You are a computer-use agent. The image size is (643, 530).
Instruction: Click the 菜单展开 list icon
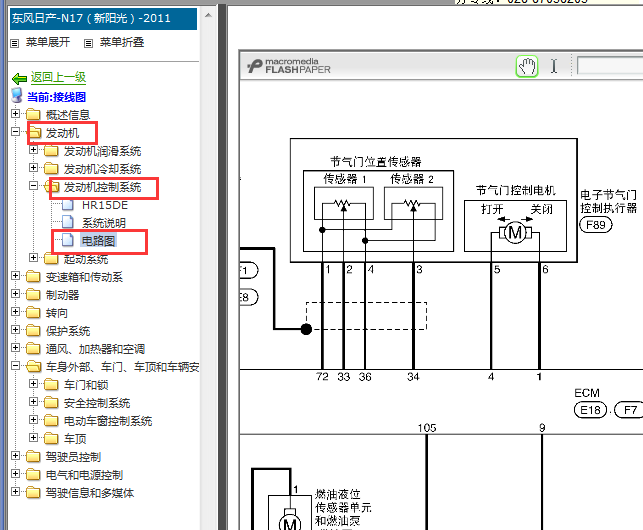pos(14,43)
